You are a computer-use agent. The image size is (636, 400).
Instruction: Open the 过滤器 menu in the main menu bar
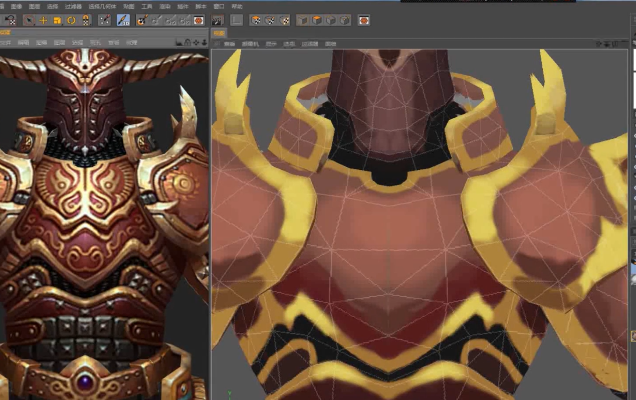75,6
